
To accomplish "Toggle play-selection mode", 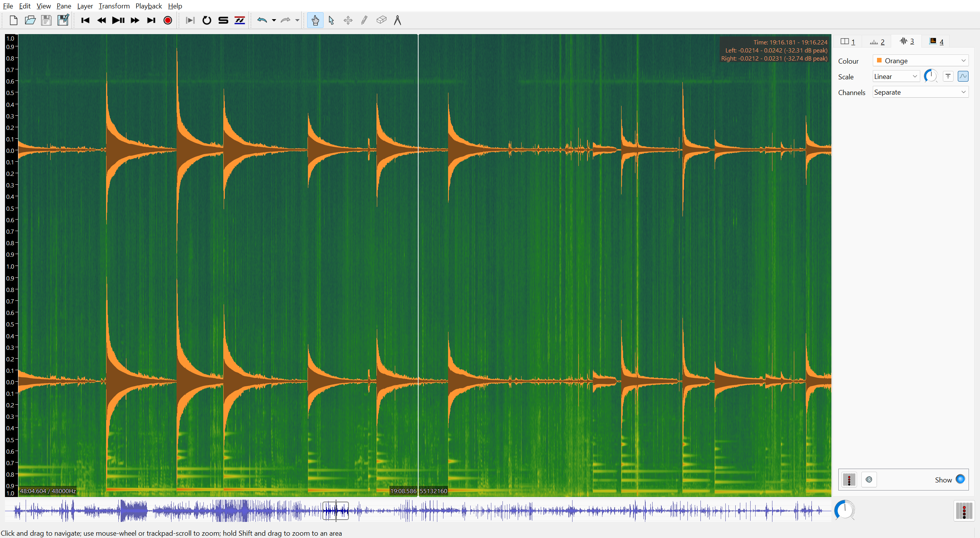I will (x=190, y=20).
